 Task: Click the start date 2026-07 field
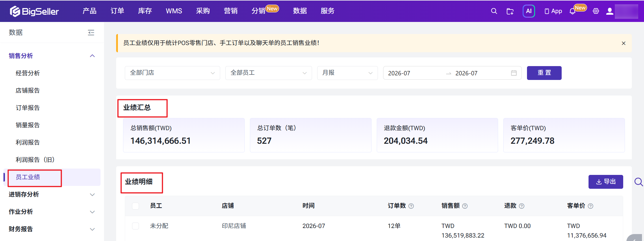click(x=399, y=73)
